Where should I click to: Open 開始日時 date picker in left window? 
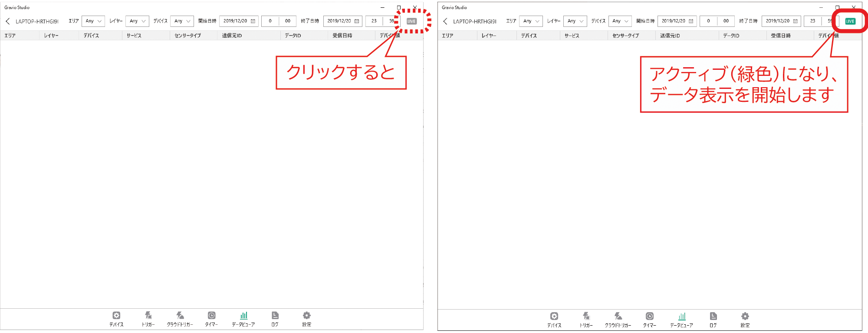239,21
